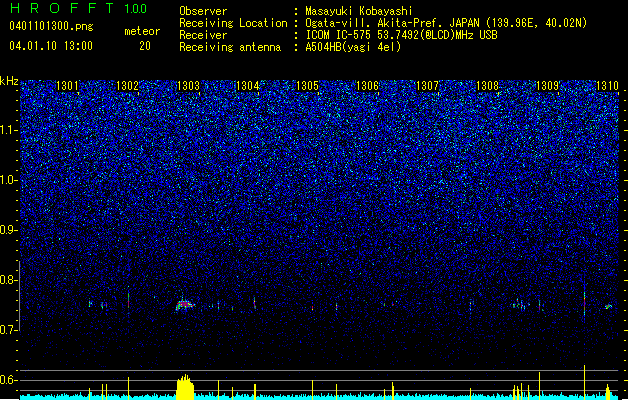Screen dimensions: 629x400
Task: Click the tall meteor echo line before 1310
Action: [x=584, y=301]
